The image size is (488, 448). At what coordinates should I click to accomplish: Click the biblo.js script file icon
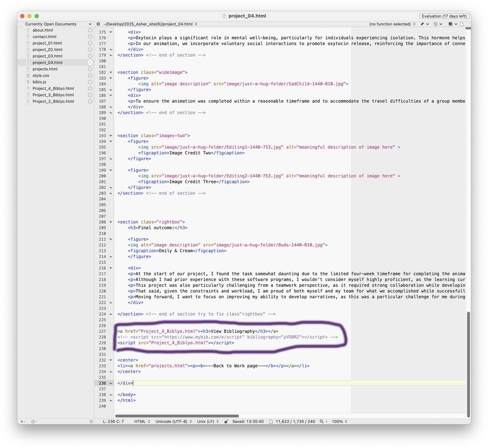pyautogui.click(x=28, y=82)
